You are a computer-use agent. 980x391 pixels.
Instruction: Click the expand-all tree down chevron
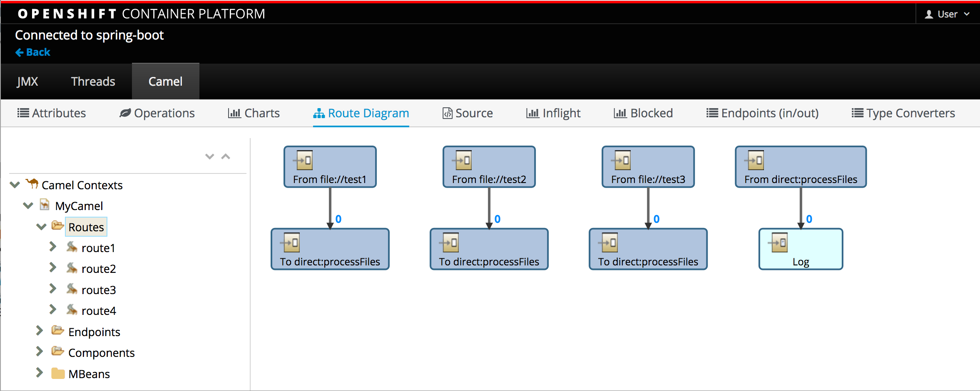coord(210,156)
